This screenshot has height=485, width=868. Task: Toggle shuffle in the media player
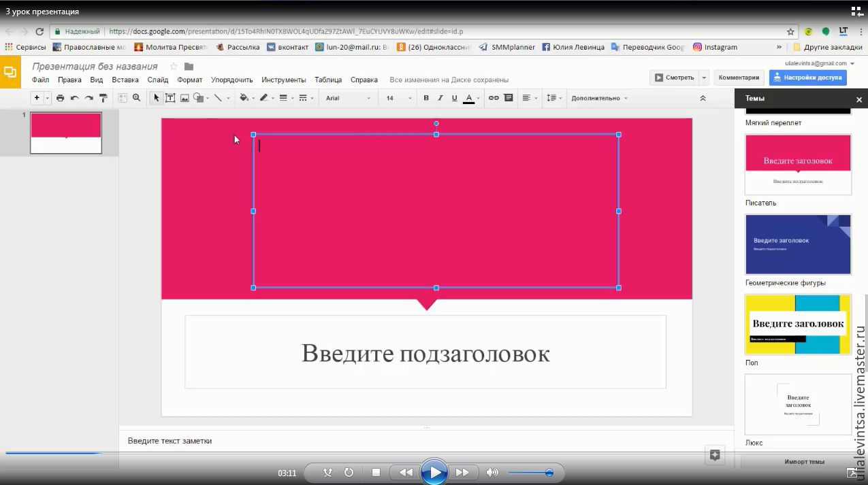pos(327,473)
